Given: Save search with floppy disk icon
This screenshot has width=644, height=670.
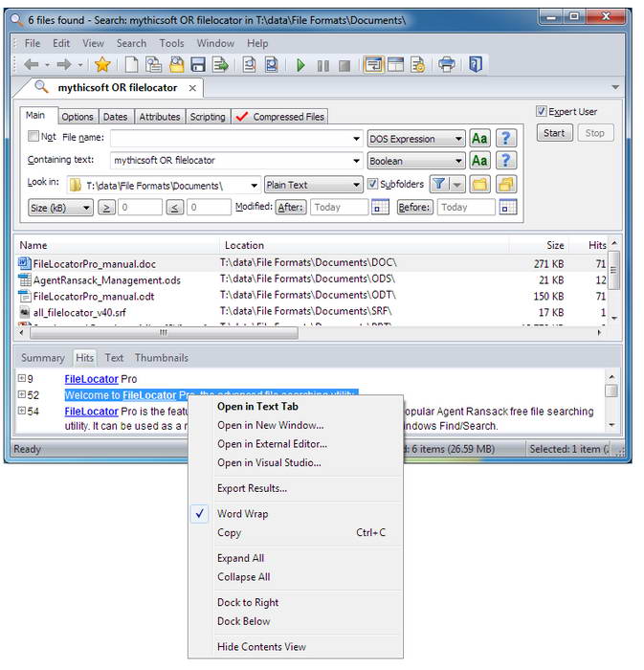Looking at the screenshot, I should click(x=198, y=65).
